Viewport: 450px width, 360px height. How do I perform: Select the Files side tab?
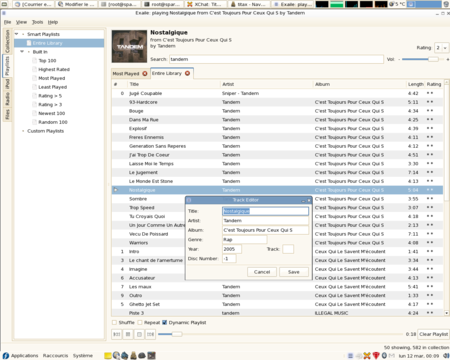click(x=7, y=114)
